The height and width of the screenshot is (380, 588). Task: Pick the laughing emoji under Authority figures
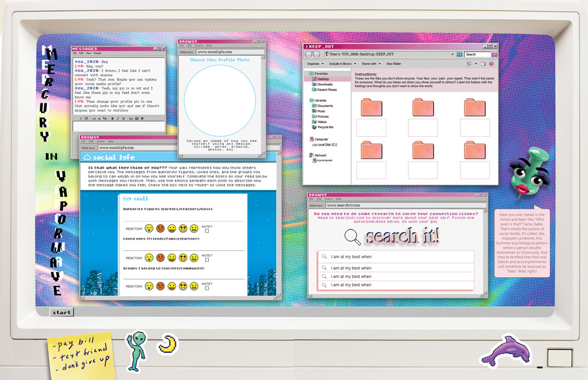tap(172, 228)
